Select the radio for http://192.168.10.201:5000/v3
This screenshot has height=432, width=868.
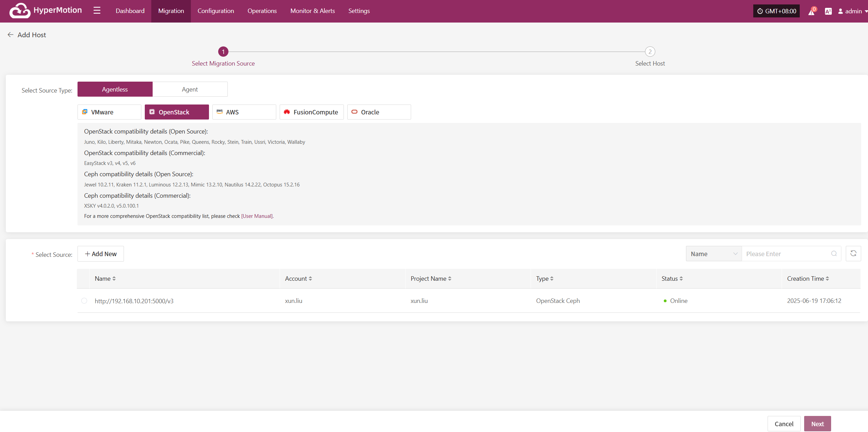[x=84, y=301]
